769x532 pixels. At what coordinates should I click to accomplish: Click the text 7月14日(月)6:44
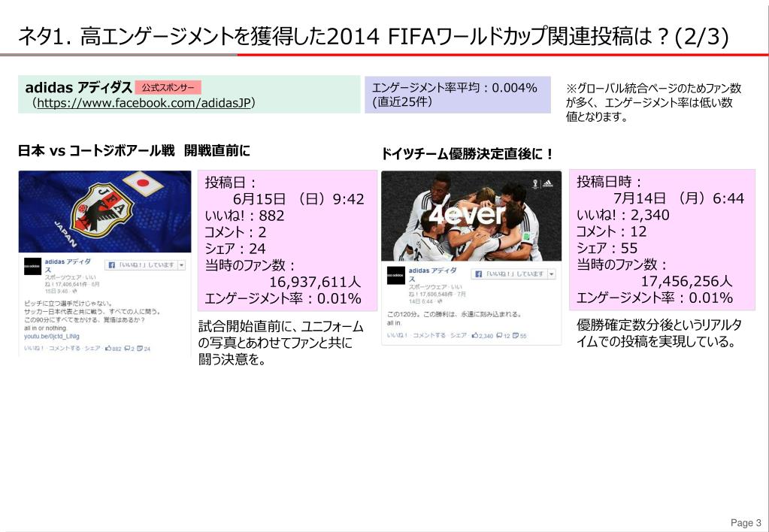point(679,198)
